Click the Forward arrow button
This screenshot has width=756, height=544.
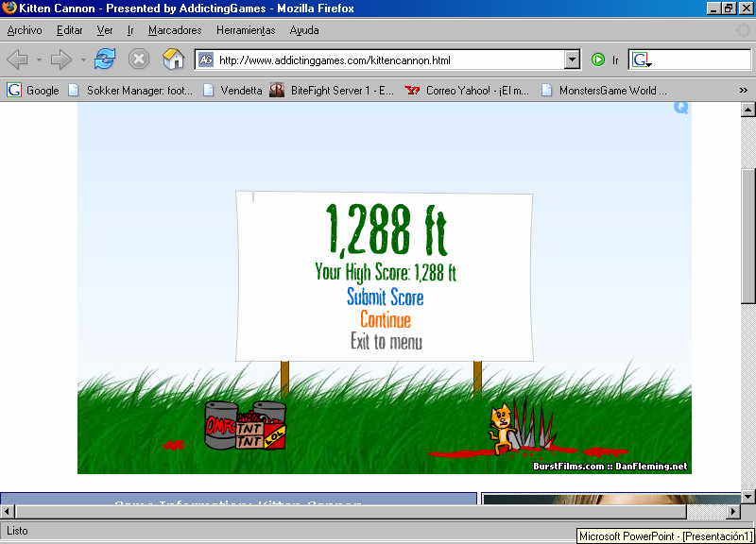[61, 59]
